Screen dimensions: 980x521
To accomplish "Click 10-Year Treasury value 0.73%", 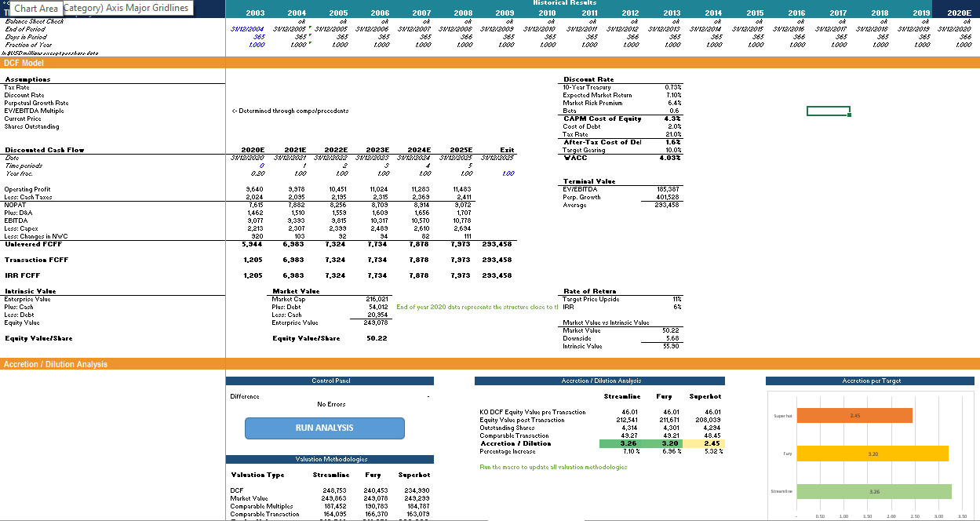I will 672,87.
